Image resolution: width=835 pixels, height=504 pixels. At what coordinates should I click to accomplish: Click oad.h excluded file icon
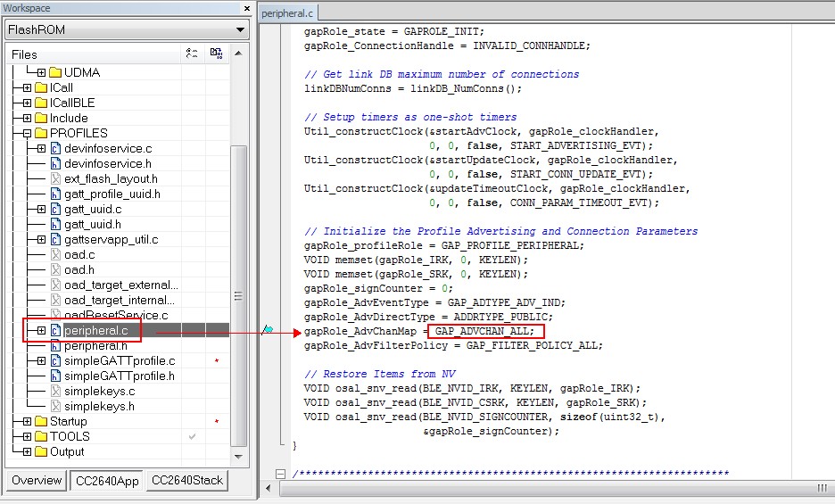pos(55,270)
